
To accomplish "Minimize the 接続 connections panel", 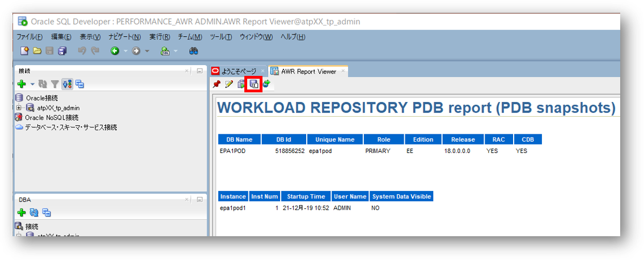I will (x=200, y=71).
